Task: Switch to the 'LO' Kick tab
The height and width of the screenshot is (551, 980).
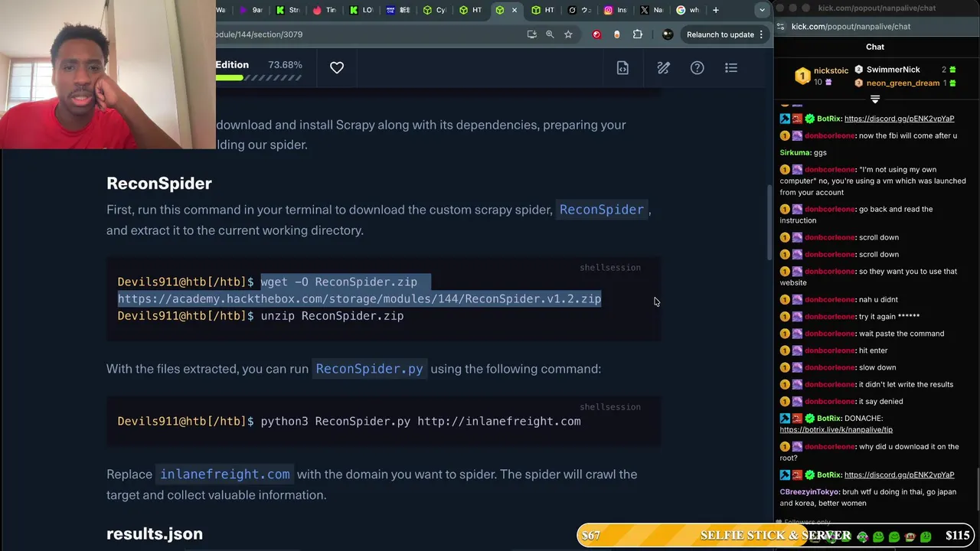Action: [x=361, y=10]
